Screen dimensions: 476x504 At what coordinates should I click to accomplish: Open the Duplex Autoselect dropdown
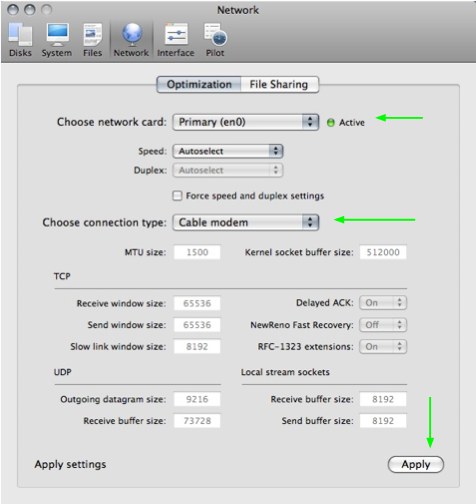(x=228, y=170)
